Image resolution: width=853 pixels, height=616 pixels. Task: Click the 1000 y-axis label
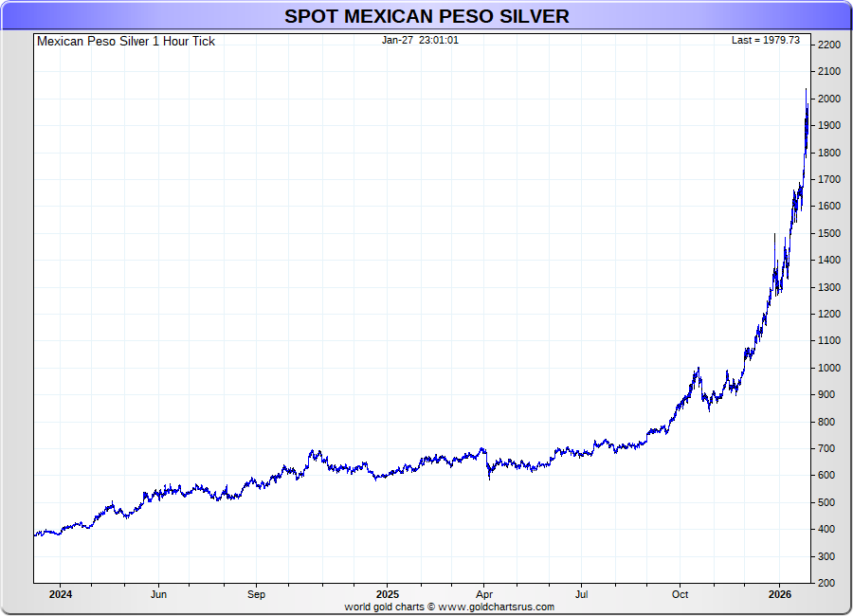(x=829, y=368)
